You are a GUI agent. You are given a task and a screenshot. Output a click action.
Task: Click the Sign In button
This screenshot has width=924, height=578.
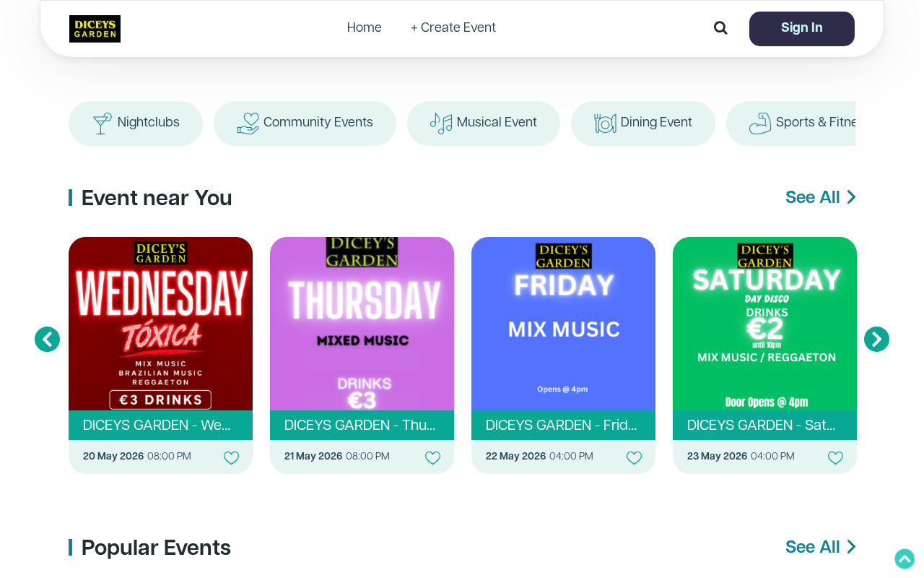[x=802, y=29]
